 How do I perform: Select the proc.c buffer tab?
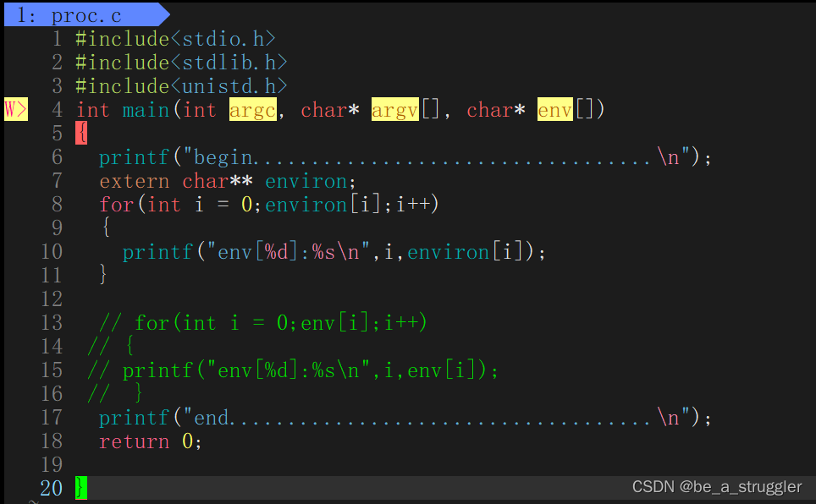[x=85, y=14]
